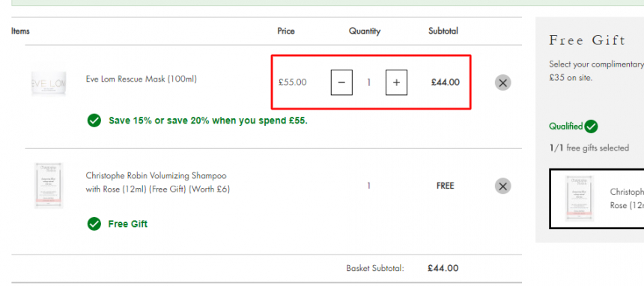Open Eve Lom Rescue Mask (100ml) link
This screenshot has width=644, height=286.
pyautogui.click(x=142, y=79)
